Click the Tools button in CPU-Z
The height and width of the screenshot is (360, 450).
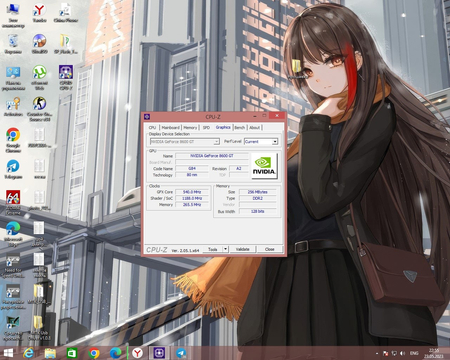213,249
